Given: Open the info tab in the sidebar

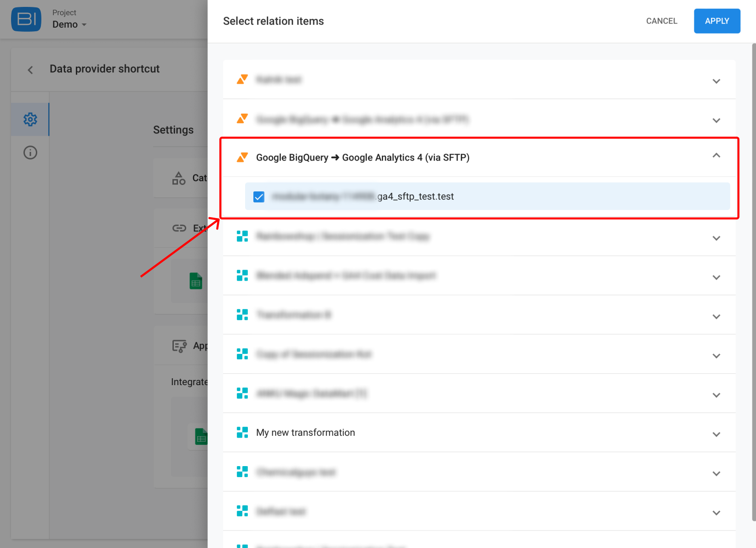Looking at the screenshot, I should (30, 152).
